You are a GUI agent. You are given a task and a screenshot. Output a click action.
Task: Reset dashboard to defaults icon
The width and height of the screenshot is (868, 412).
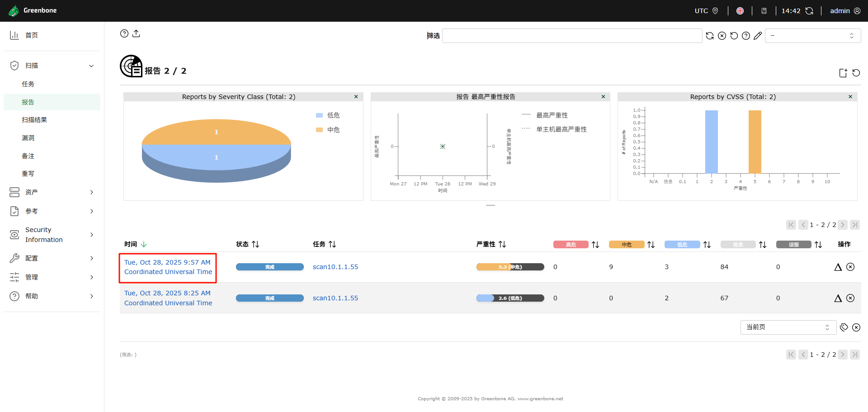pyautogui.click(x=856, y=73)
